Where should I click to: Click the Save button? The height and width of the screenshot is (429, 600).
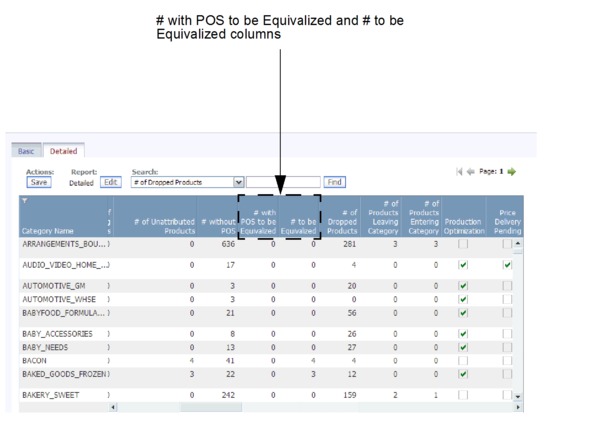coord(39,182)
